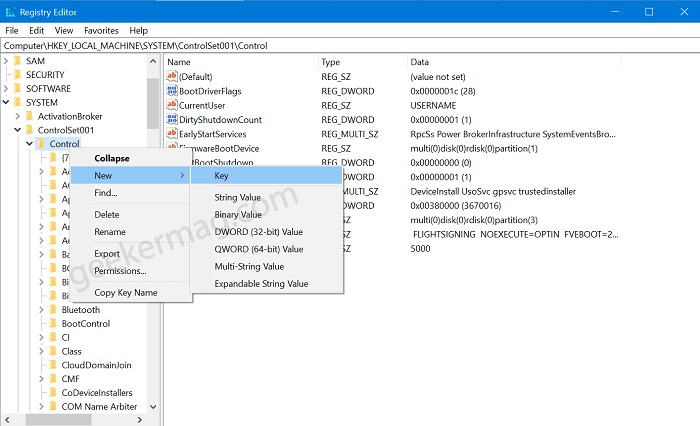The height and width of the screenshot is (426, 700).
Task: Click the BootDriverFlags DWORD value icon
Action: 172,91
